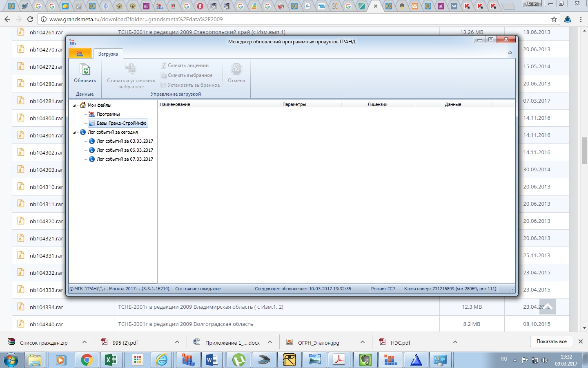Show hidden tray icons arrow
Screen dimensions: 588x368
[x=515, y=360]
